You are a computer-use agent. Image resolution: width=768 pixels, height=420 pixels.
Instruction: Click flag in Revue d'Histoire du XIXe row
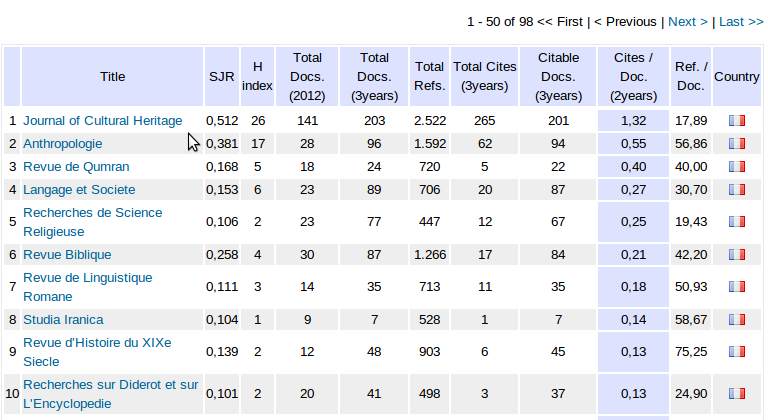(737, 351)
